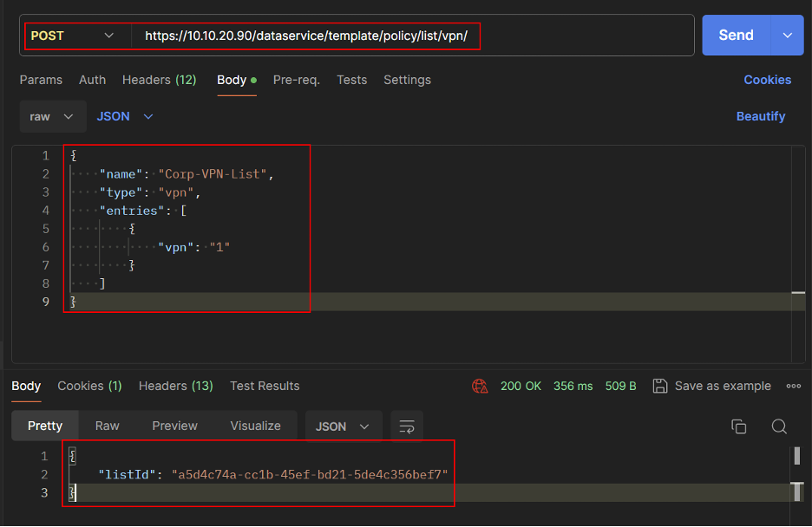Open the three-dots more options menu
Viewport: 812px width, 527px height.
tap(793, 386)
